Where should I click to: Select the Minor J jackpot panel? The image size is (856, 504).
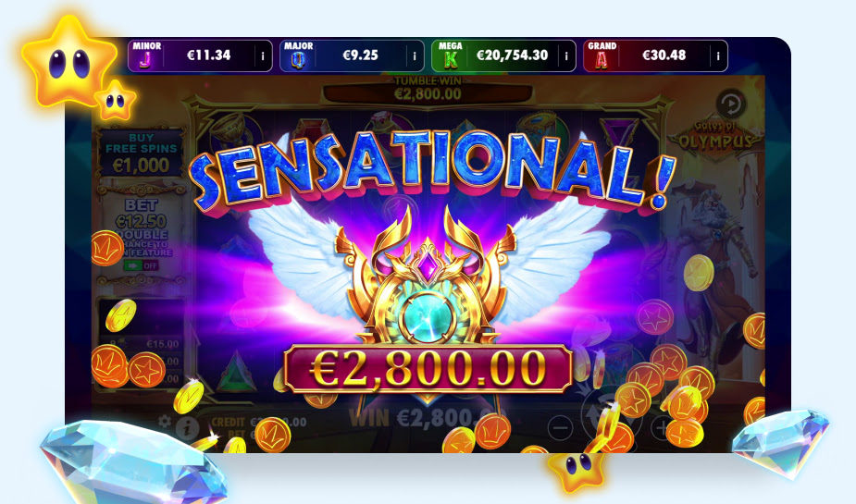(200, 55)
